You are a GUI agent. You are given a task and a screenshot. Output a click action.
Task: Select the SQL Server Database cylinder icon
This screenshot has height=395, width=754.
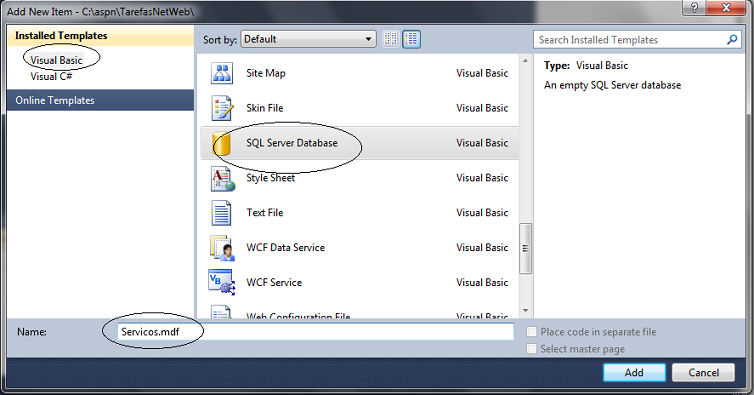[223, 143]
